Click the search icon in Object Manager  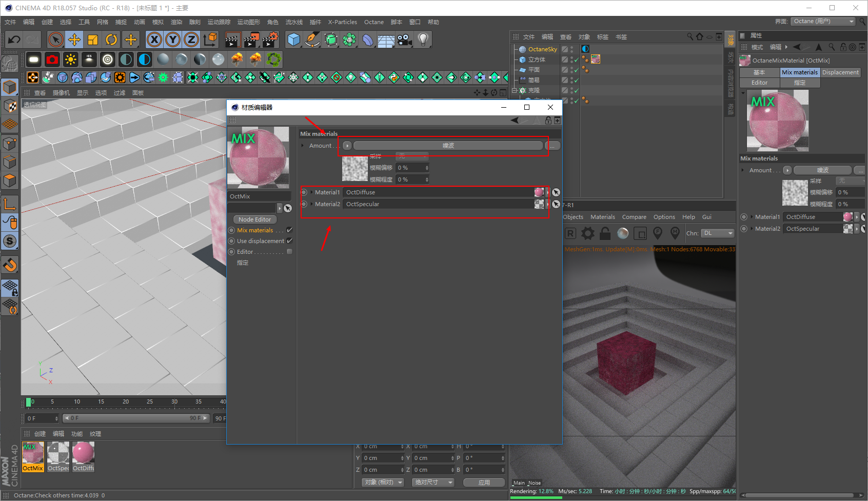click(x=690, y=36)
